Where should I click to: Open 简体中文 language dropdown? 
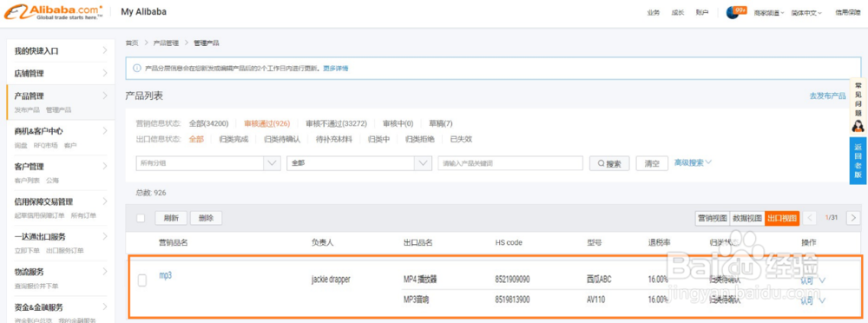pos(806,13)
